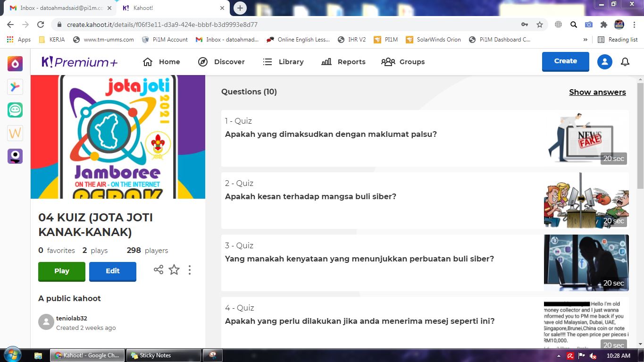The height and width of the screenshot is (362, 644).
Task: Open the yellow W icon in the sidebar
Action: [15, 133]
